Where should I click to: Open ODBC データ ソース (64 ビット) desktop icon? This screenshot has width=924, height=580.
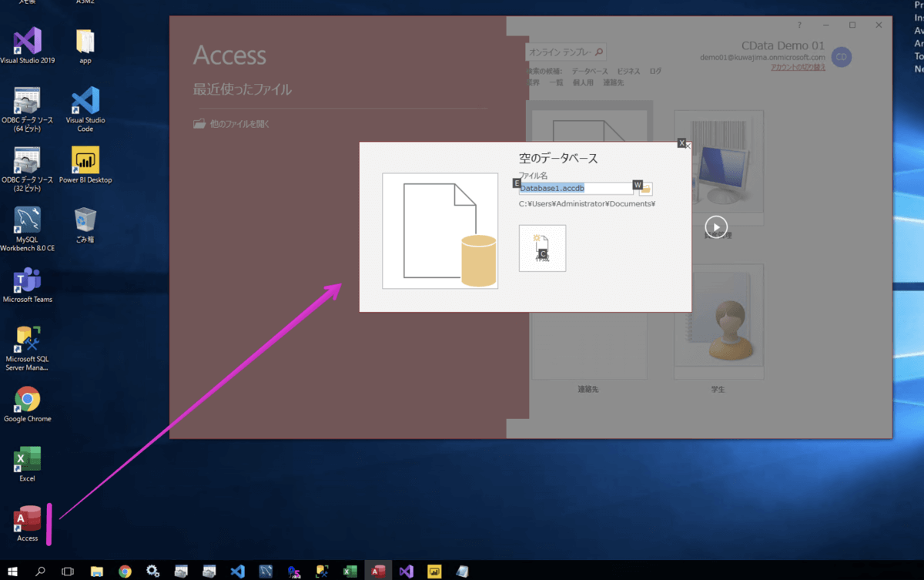(x=27, y=110)
